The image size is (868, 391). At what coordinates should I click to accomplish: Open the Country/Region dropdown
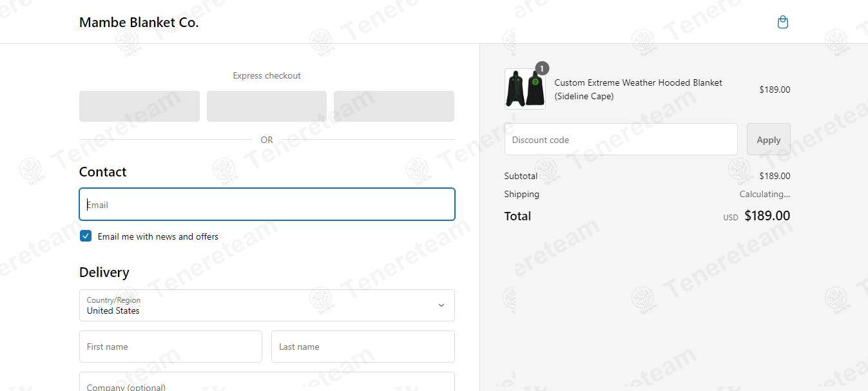click(267, 305)
